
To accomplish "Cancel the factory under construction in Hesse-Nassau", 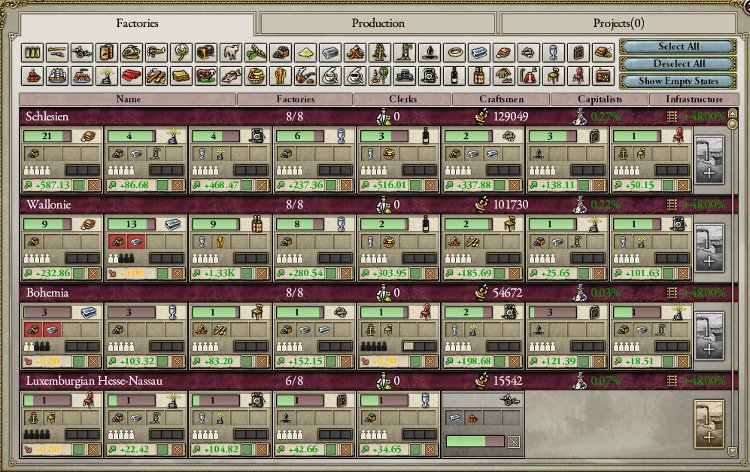I will pyautogui.click(x=513, y=441).
